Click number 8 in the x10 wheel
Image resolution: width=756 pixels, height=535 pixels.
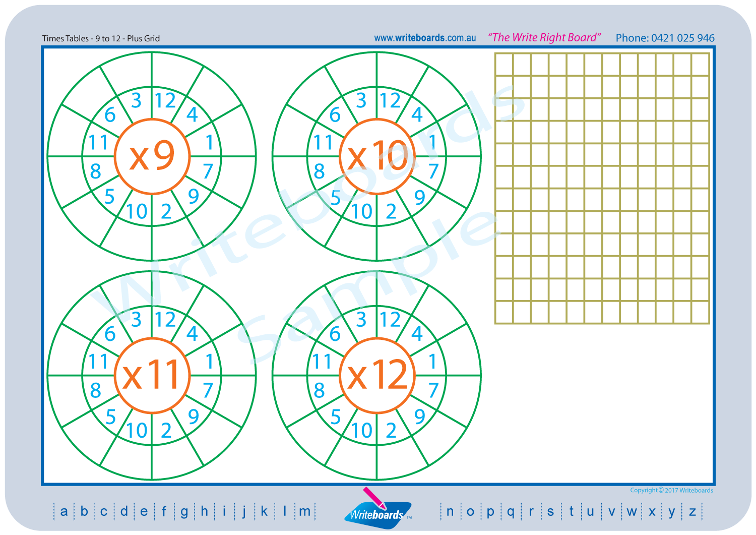pyautogui.click(x=320, y=171)
